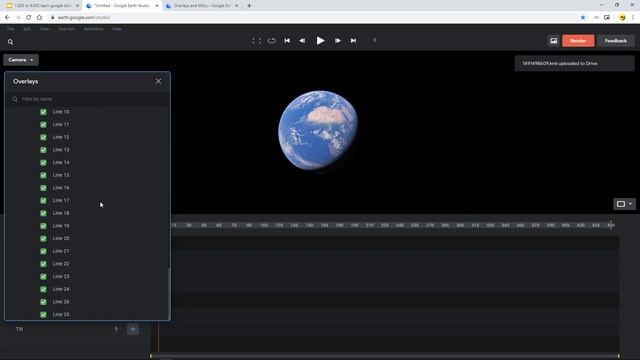Screen dimensions: 640x360
Task: Click the search magnifier icon in Earth Studio
Action: point(11,42)
